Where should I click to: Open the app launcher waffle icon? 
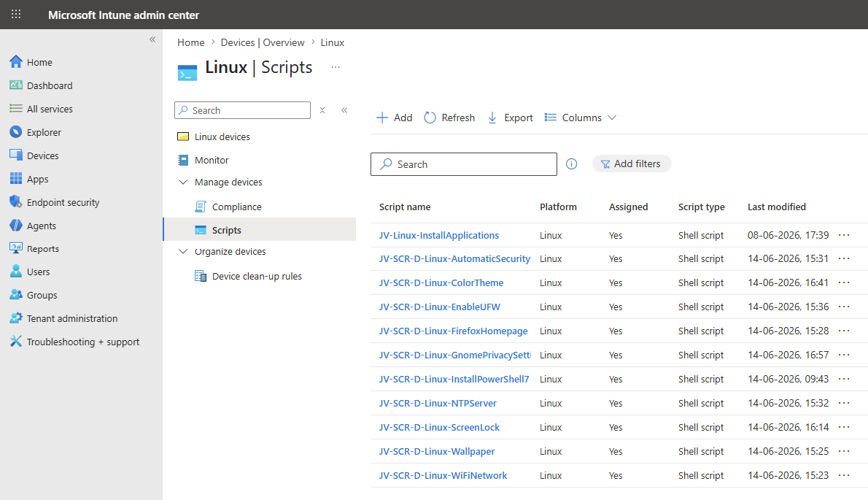[16, 15]
